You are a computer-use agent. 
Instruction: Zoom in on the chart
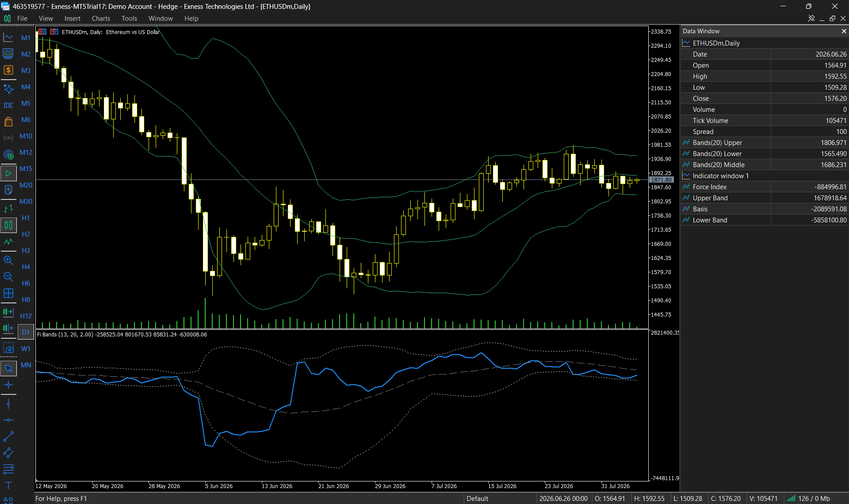pos(8,260)
